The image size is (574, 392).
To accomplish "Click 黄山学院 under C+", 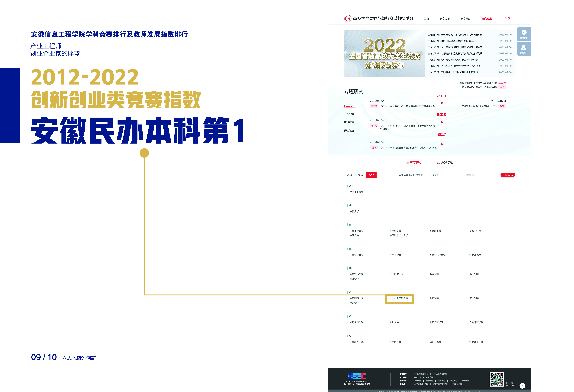I will [474, 298].
